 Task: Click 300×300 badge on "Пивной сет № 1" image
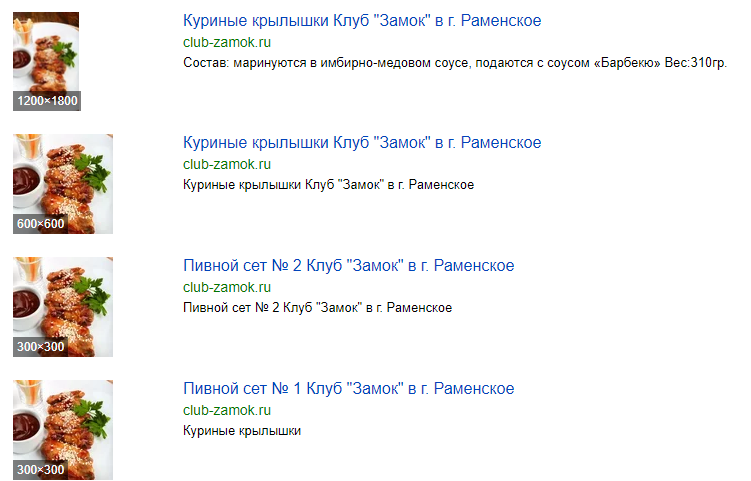click(x=40, y=470)
